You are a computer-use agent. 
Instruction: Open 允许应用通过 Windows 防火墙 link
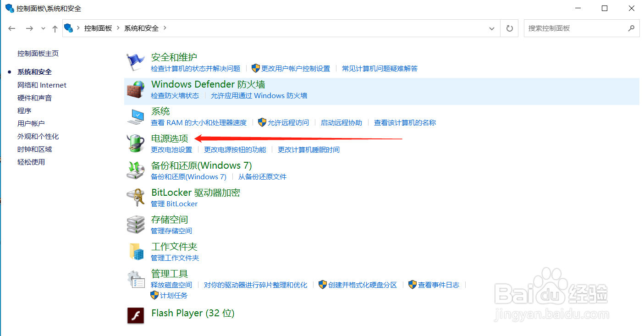pyautogui.click(x=259, y=96)
